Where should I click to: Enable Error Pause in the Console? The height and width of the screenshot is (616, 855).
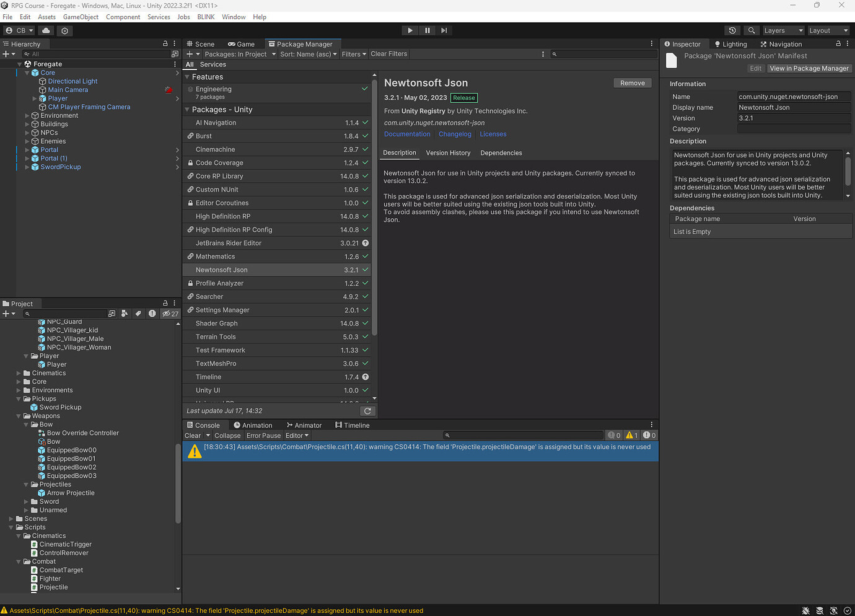263,435
